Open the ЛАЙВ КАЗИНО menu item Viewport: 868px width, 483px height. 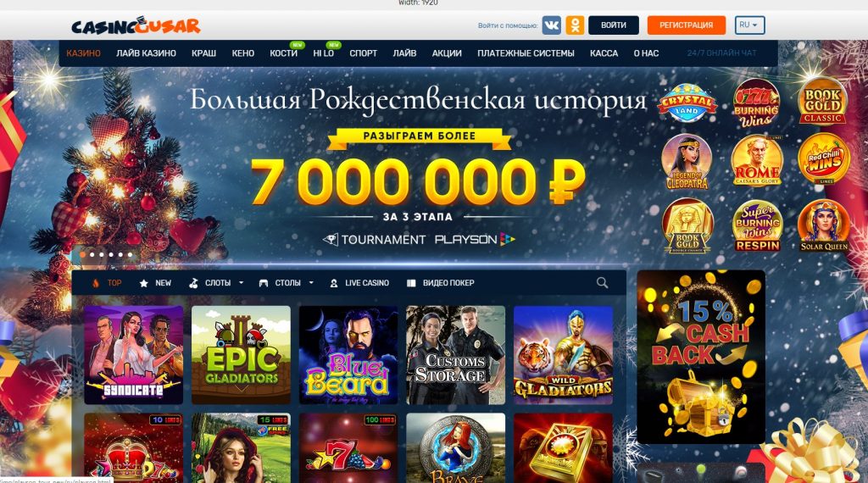click(146, 53)
